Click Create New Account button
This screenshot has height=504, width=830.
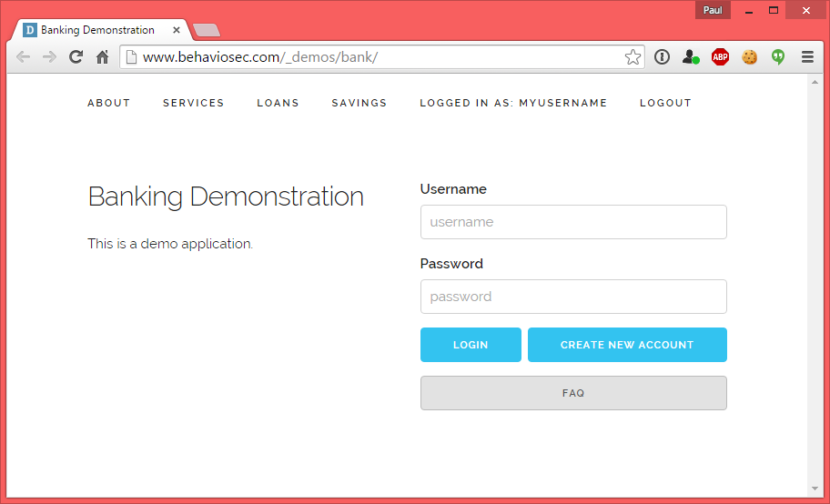point(627,345)
